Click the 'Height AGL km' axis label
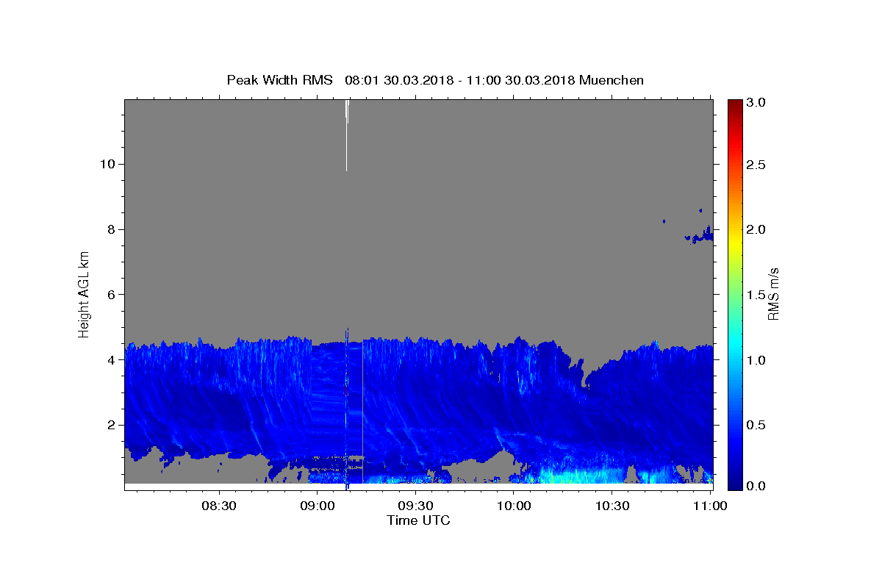Image resolution: width=882 pixels, height=588 pixels. (84, 294)
